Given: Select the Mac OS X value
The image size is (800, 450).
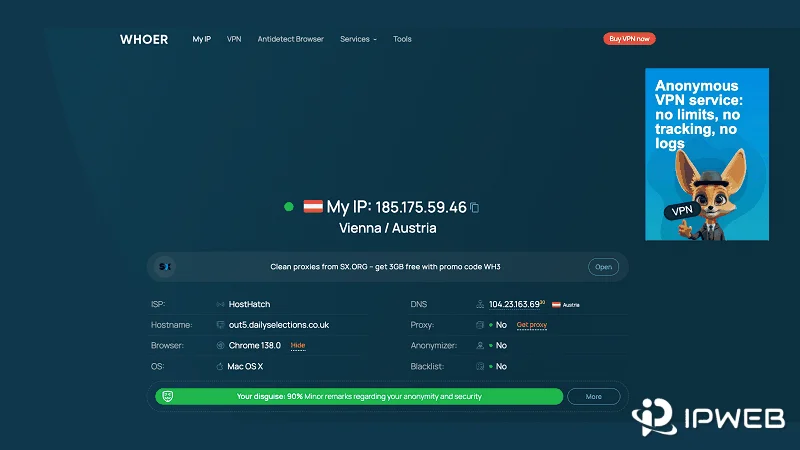Looking at the screenshot, I should click(245, 366).
